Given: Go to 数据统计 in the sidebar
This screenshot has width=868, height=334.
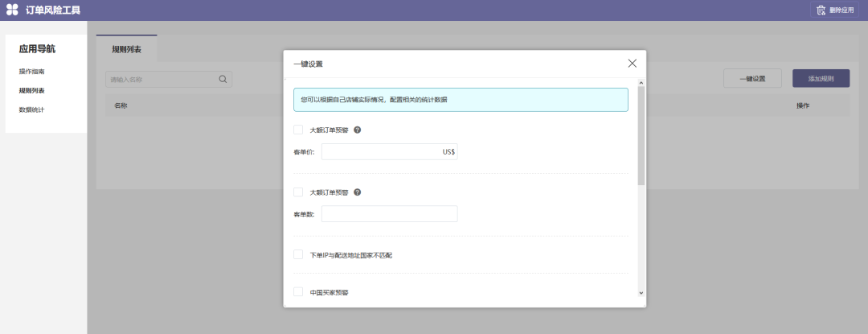Looking at the screenshot, I should tap(32, 109).
